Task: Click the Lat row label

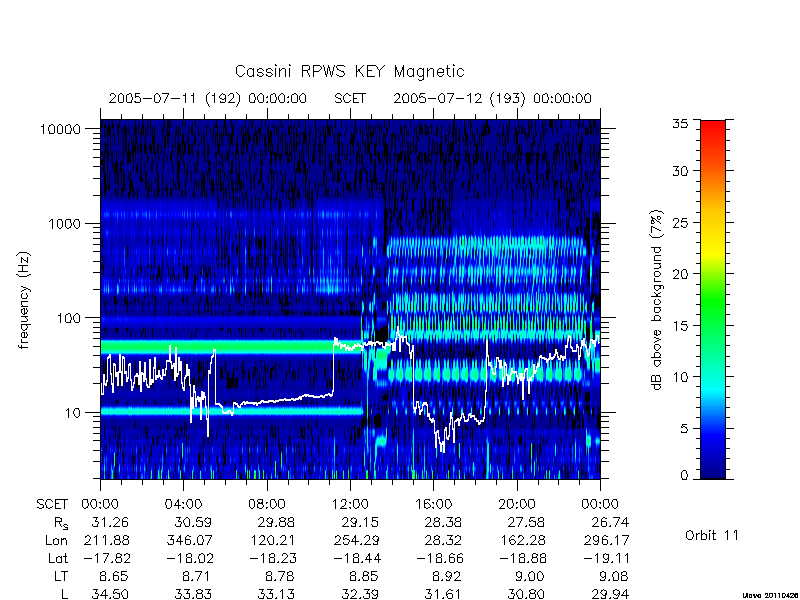Action: (x=58, y=559)
